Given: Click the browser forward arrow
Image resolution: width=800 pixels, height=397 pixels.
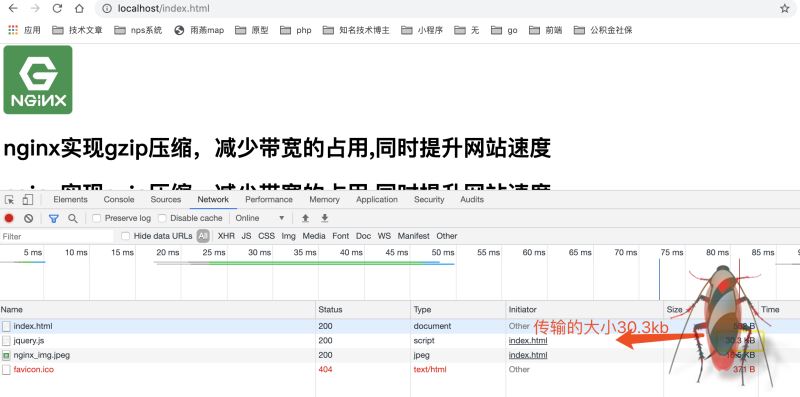Looking at the screenshot, I should 35,9.
